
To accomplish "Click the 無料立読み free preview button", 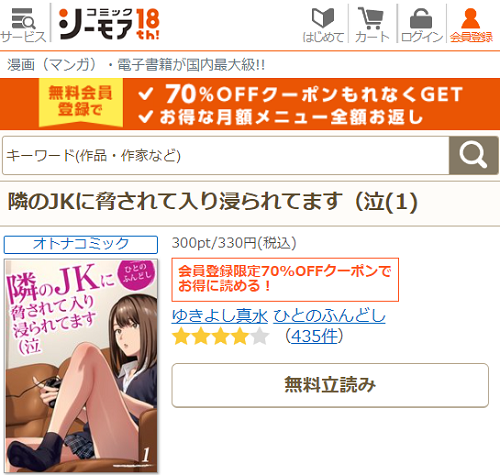I will pos(330,385).
